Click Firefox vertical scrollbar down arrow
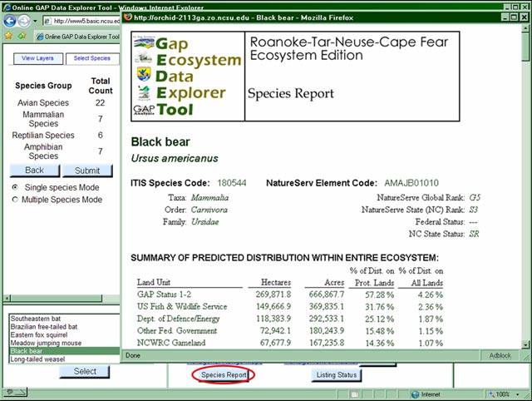Viewport: 532px width, 401px height. (525, 344)
